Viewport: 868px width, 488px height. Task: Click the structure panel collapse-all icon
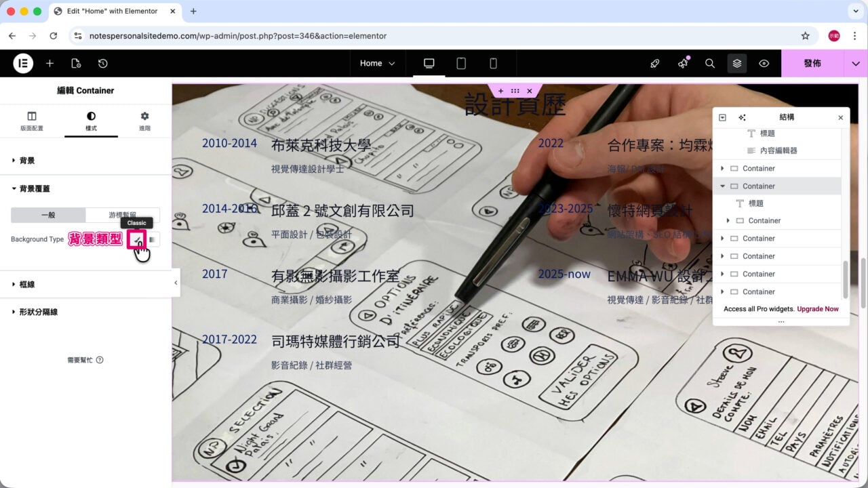[723, 117]
